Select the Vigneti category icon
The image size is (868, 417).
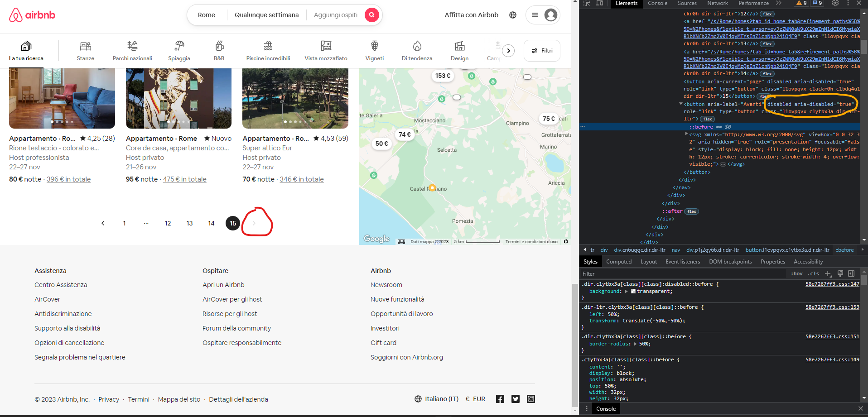click(x=375, y=46)
